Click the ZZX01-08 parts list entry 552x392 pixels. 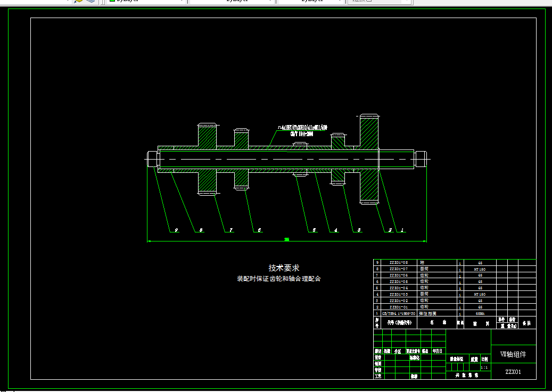coord(399,263)
